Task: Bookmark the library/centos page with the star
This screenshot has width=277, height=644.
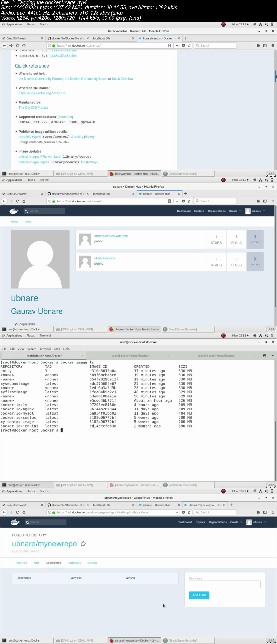Action: pyautogui.click(x=189, y=45)
